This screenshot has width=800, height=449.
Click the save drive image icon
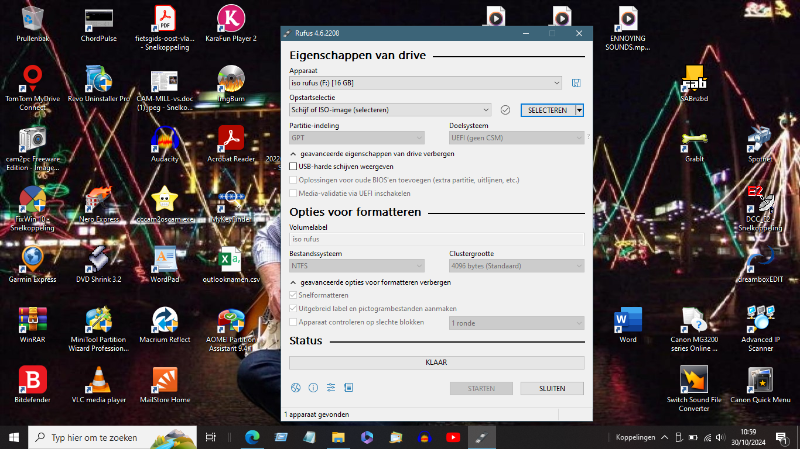[x=576, y=82]
